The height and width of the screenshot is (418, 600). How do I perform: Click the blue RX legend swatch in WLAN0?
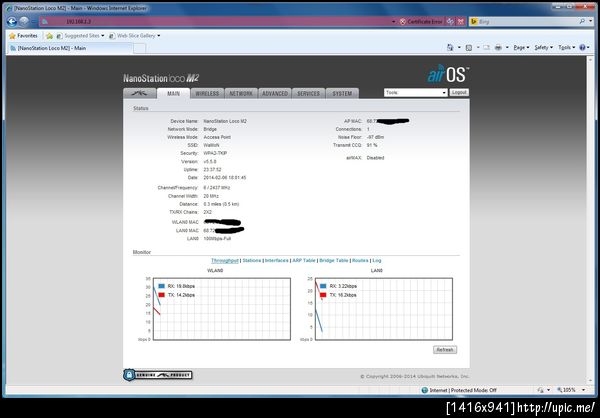pyautogui.click(x=161, y=286)
